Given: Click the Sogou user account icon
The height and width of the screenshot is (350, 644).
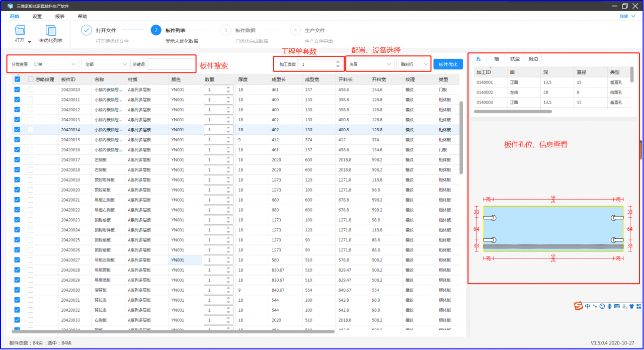Looking at the screenshot, I should point(624,306).
